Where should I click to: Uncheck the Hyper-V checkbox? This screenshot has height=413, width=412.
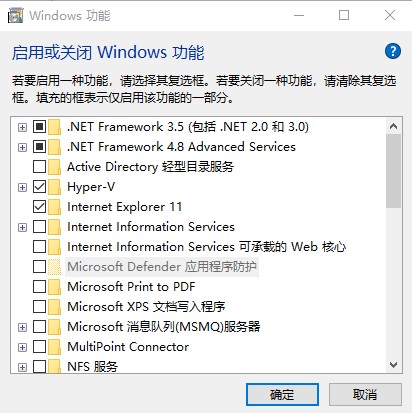[x=39, y=187]
